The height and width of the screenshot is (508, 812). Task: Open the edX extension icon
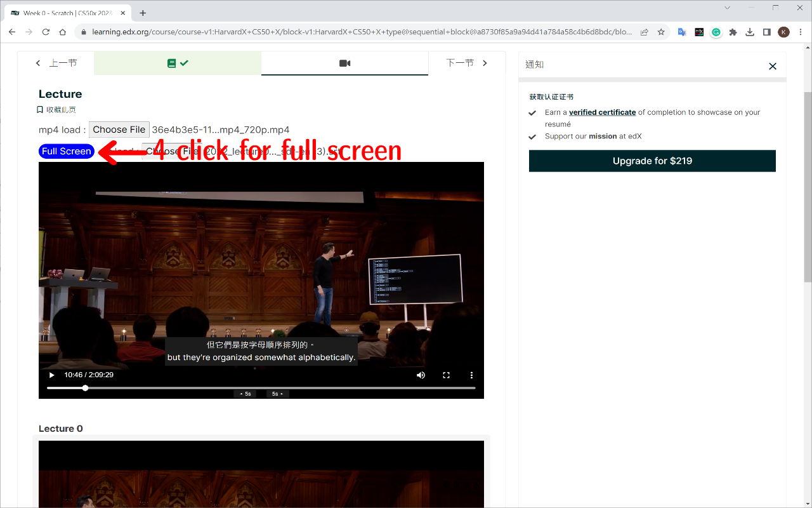699,32
